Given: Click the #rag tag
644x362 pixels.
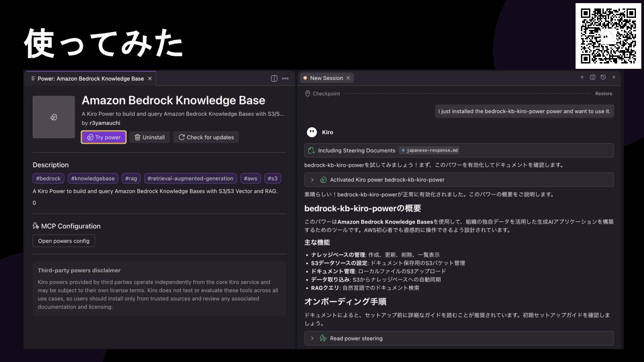Looking at the screenshot, I should (x=131, y=178).
